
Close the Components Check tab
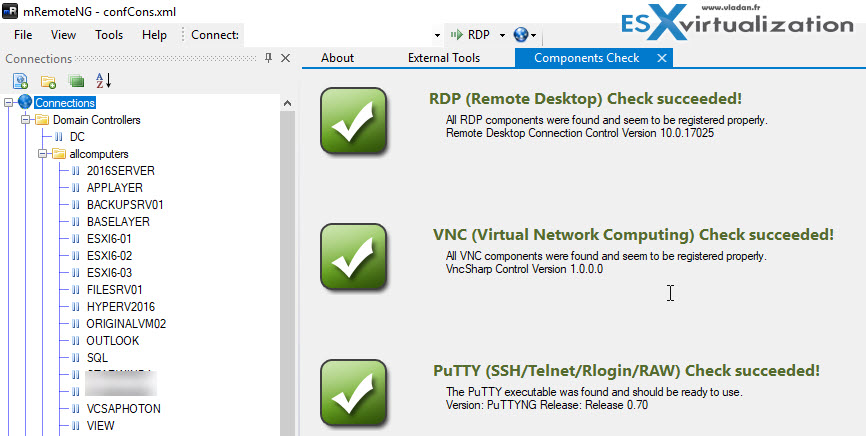pyautogui.click(x=662, y=58)
